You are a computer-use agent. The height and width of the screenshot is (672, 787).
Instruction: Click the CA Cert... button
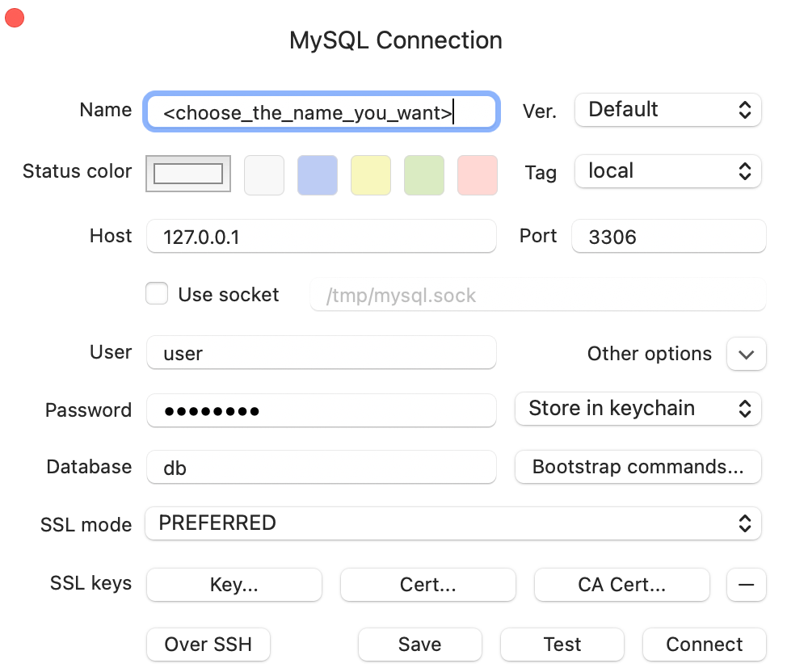622,585
